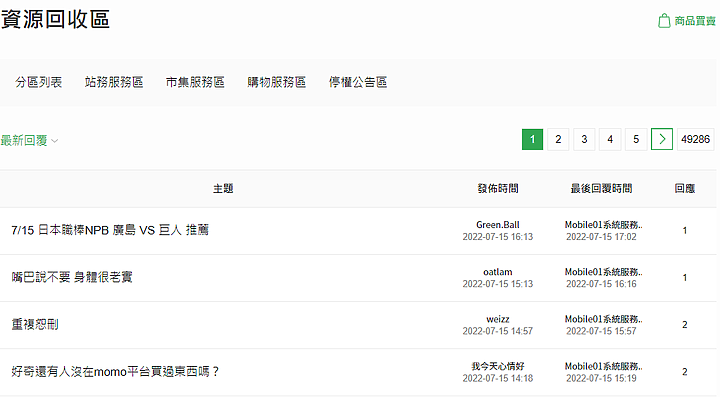Open the 最新回覆 sort dropdown

point(29,140)
